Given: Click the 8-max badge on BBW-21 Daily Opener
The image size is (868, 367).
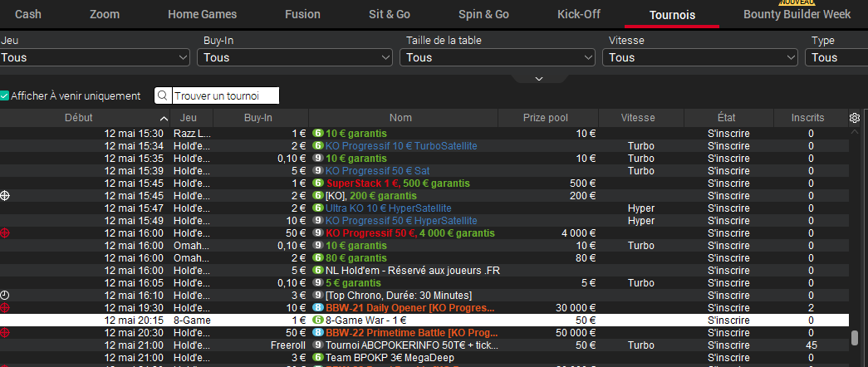Looking at the screenshot, I should coord(318,308).
